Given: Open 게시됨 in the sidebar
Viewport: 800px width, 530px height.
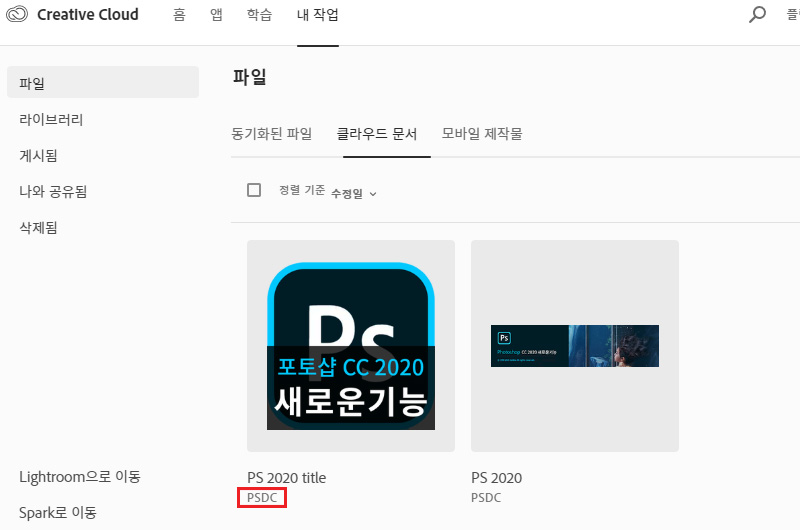Looking at the screenshot, I should coord(38,156).
